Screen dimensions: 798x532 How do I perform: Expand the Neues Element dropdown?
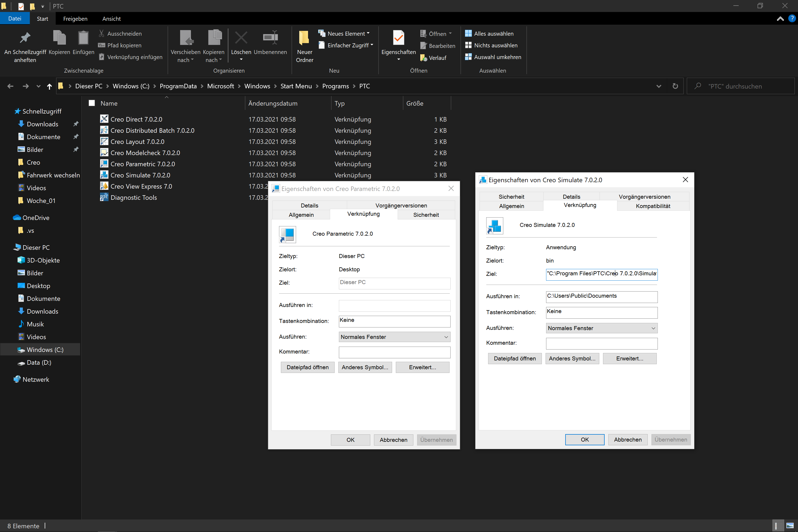pyautogui.click(x=368, y=33)
